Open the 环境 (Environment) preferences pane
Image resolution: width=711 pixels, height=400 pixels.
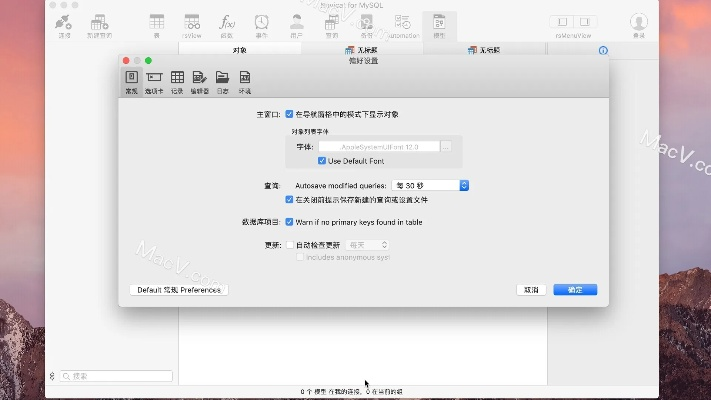click(245, 82)
